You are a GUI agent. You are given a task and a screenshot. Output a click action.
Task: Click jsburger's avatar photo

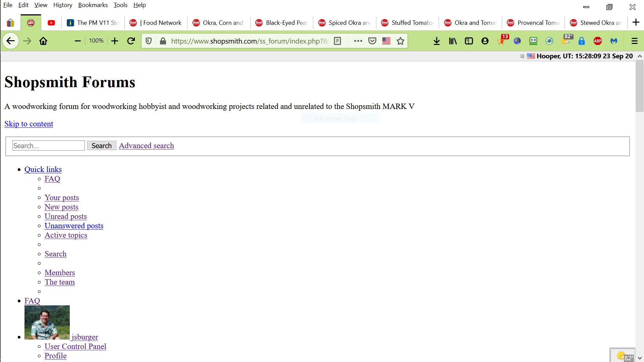(x=47, y=322)
